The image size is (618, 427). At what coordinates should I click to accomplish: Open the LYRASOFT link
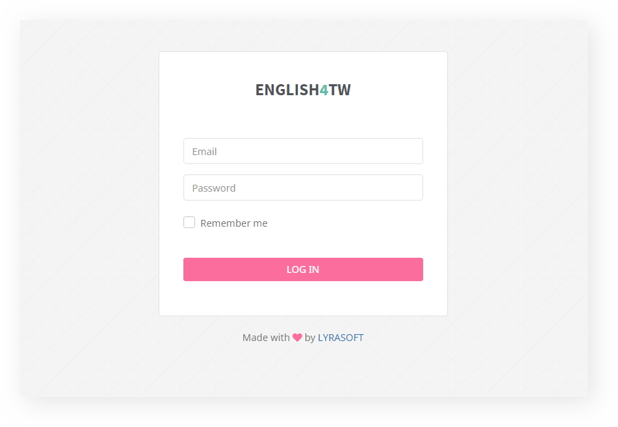tap(340, 338)
